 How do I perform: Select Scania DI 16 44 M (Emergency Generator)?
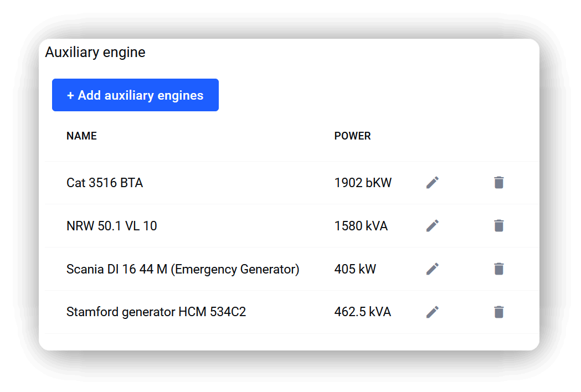pyautogui.click(x=183, y=269)
